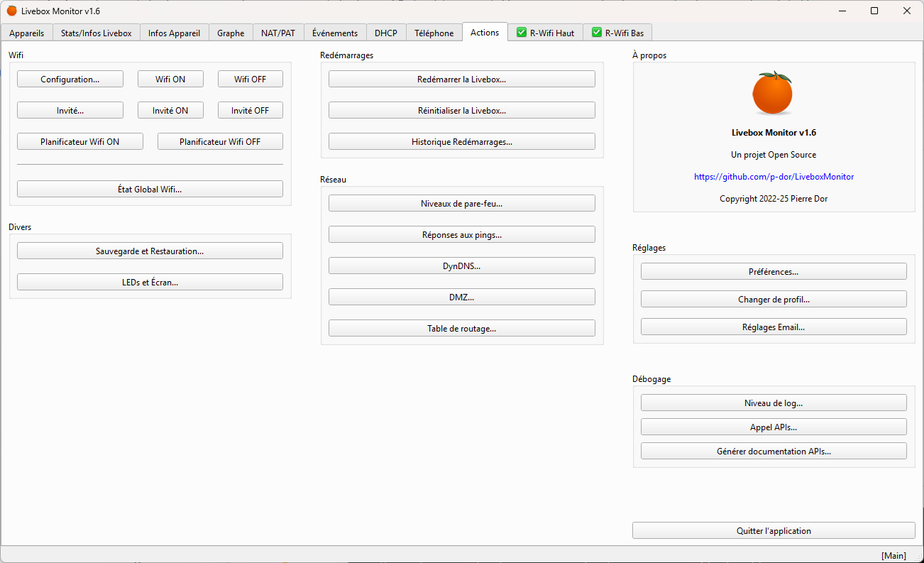924x563 pixels.
Task: Click the Wifi OFF button
Action: (251, 79)
